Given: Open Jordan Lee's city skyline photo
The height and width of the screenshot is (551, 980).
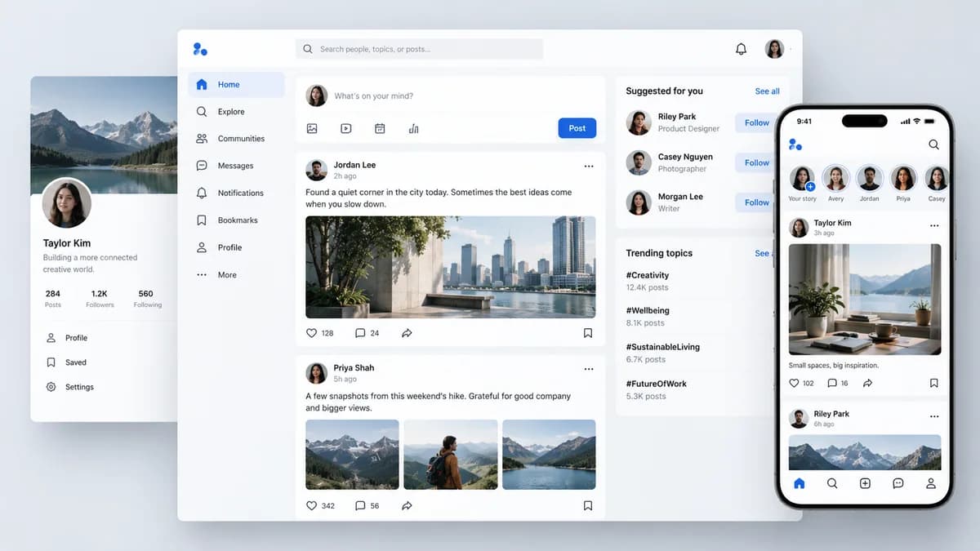Looking at the screenshot, I should point(451,267).
